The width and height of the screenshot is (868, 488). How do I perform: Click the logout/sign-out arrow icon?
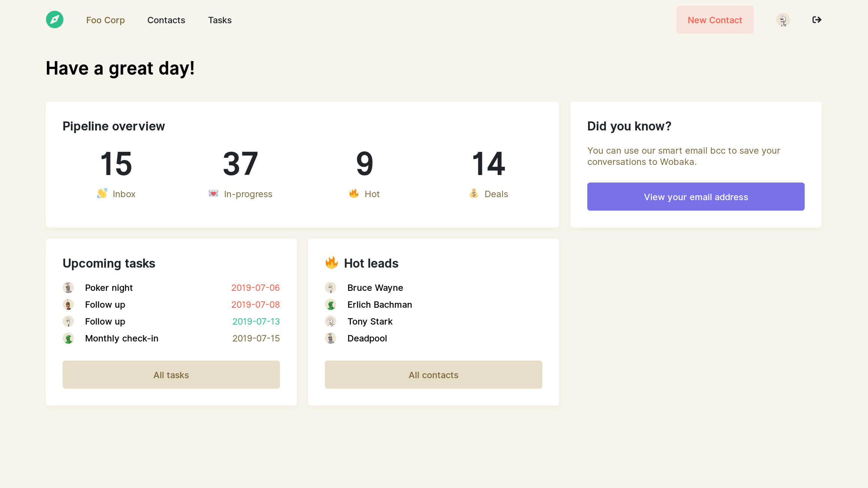817,19
